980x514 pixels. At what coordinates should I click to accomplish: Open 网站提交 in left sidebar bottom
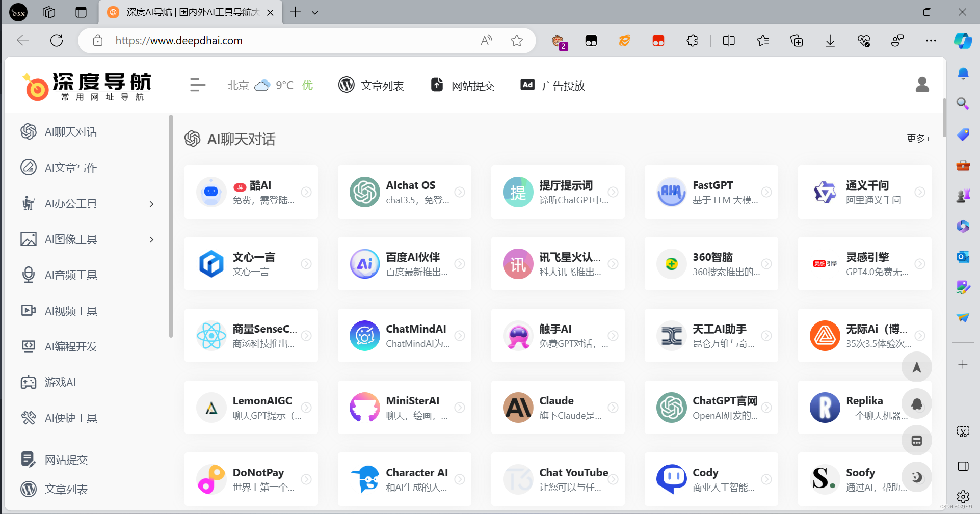click(x=55, y=459)
